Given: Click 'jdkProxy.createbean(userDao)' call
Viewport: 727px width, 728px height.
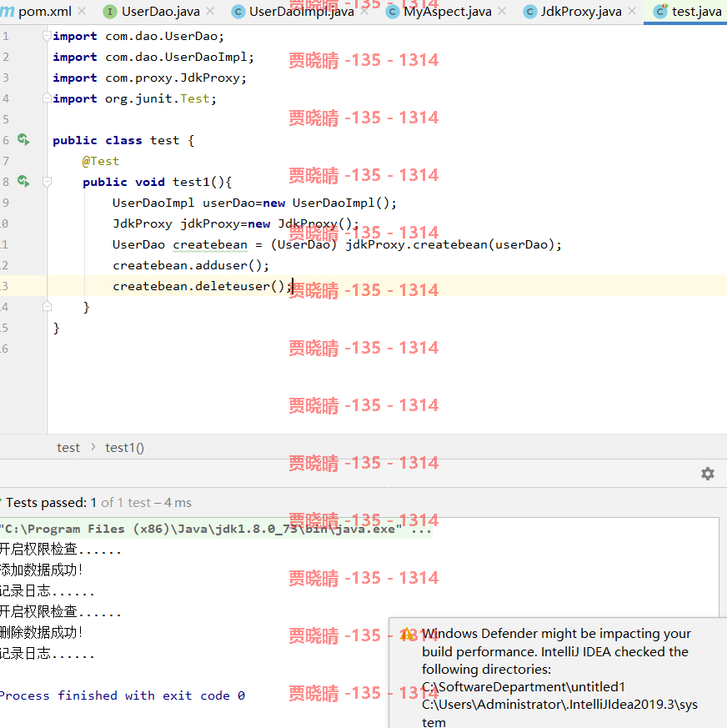Looking at the screenshot, I should click(450, 244).
